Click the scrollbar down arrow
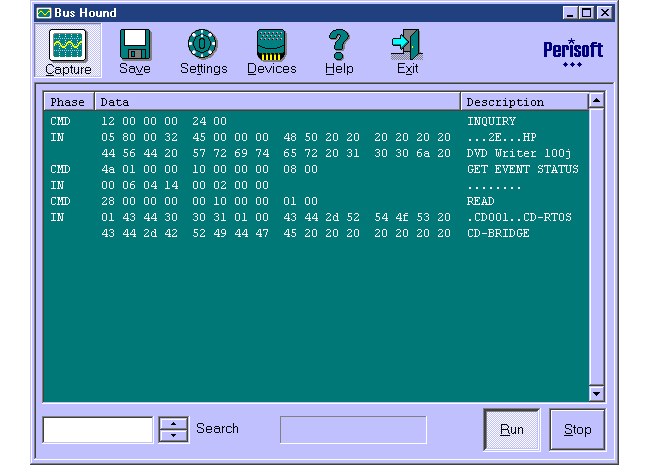650x465 pixels. [x=597, y=394]
